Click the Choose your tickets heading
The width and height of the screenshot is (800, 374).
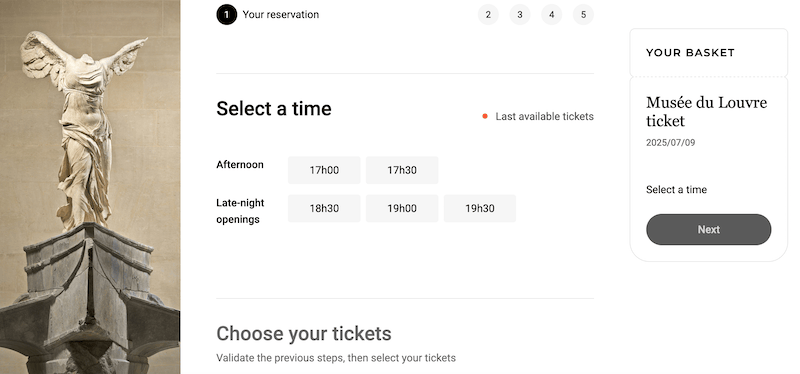tap(304, 334)
